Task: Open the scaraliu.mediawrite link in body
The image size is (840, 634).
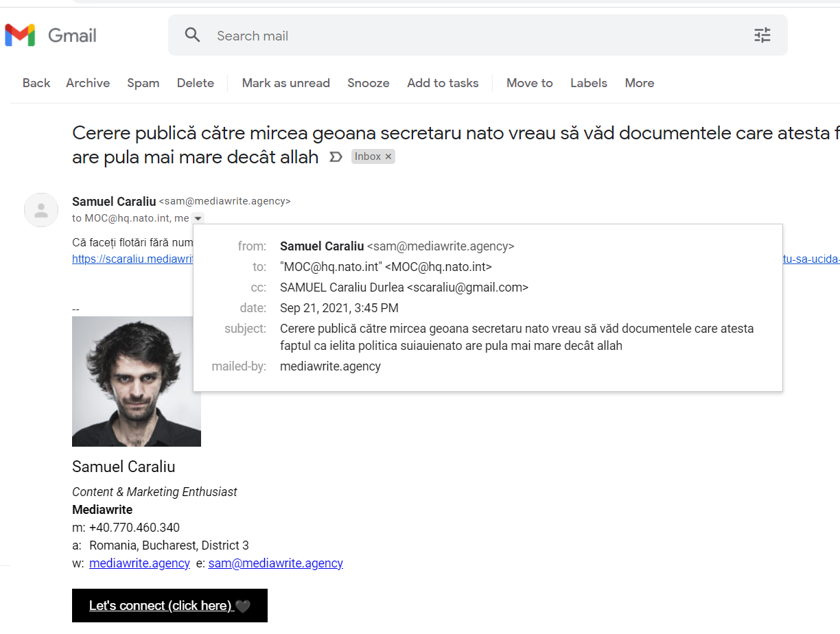Action: 132,259
